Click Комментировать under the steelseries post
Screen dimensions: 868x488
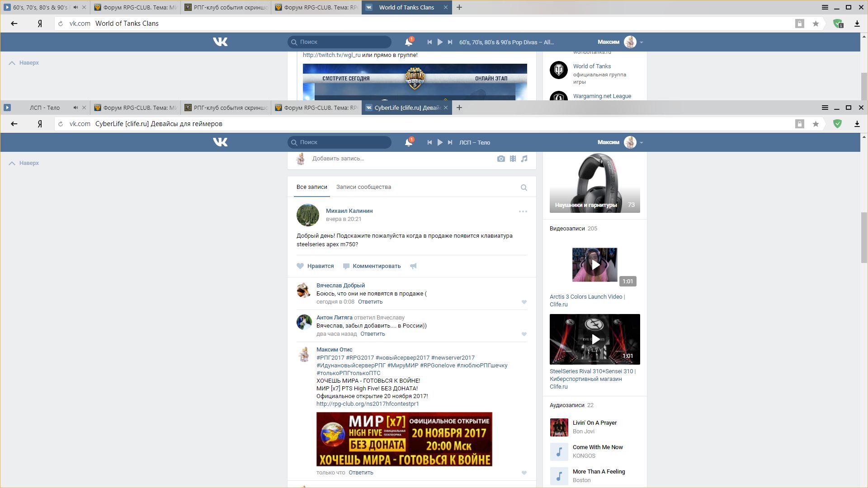point(372,266)
